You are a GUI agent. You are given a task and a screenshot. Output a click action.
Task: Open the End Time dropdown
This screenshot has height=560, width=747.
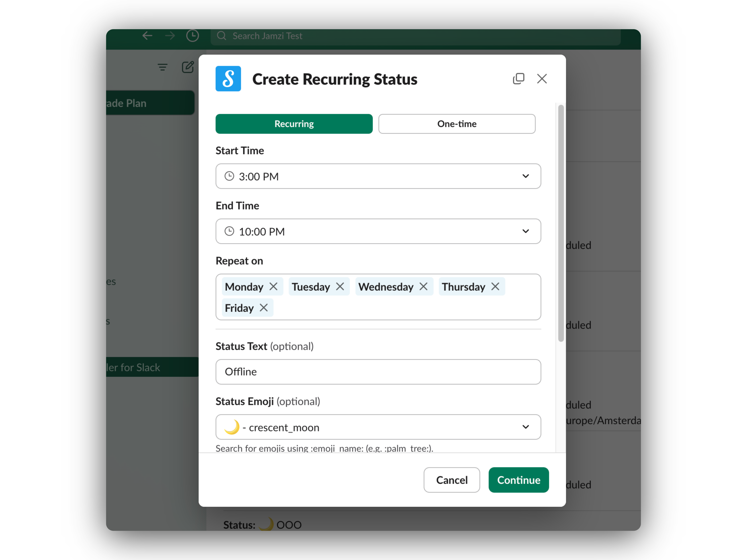[378, 231]
